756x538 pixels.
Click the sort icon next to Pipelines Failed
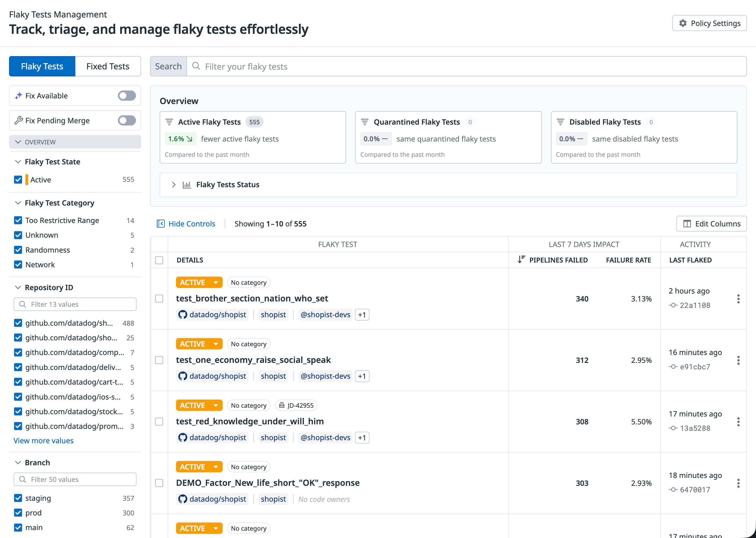[521, 259]
